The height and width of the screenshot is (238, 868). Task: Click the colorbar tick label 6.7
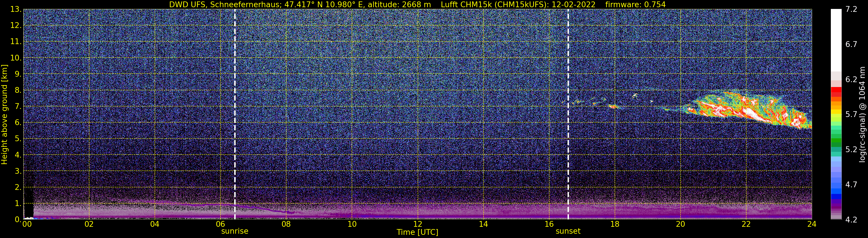point(852,44)
